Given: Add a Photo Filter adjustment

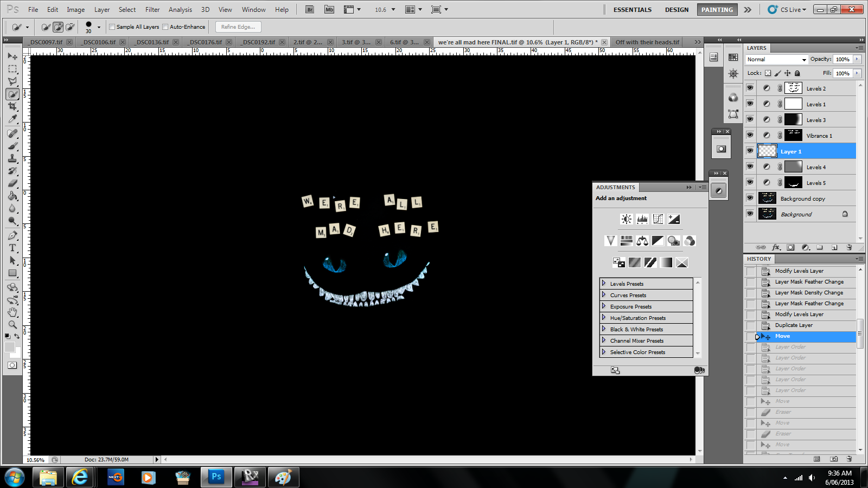Looking at the screenshot, I should [x=674, y=241].
